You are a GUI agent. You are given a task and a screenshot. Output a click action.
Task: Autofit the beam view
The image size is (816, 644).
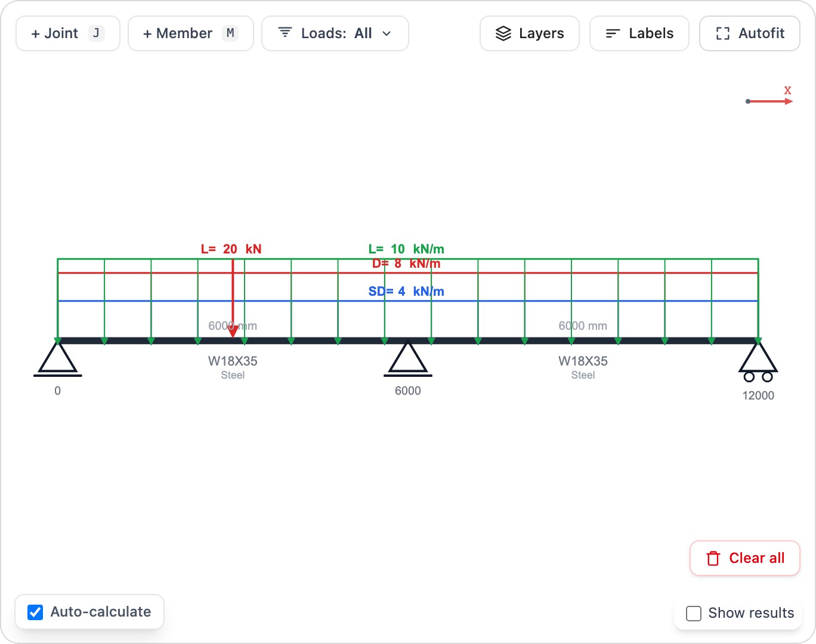[x=750, y=33]
